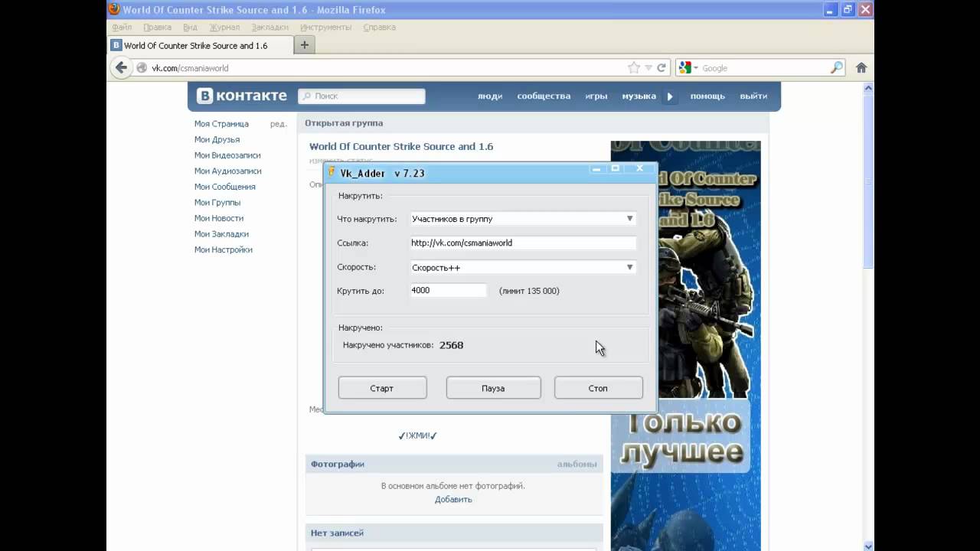Click the 'Открытая группа' label
This screenshot has height=551, width=980.
click(344, 123)
